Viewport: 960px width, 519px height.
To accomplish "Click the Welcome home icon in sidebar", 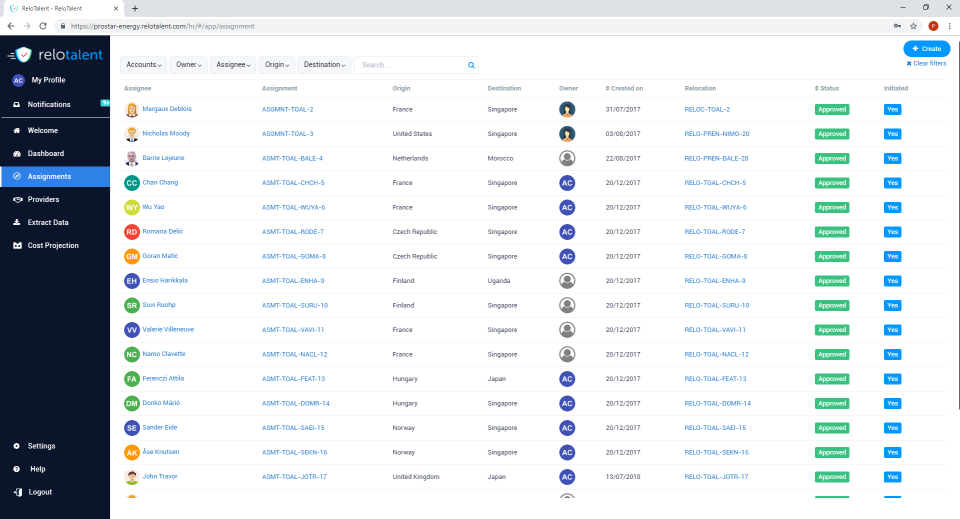I will 17,130.
